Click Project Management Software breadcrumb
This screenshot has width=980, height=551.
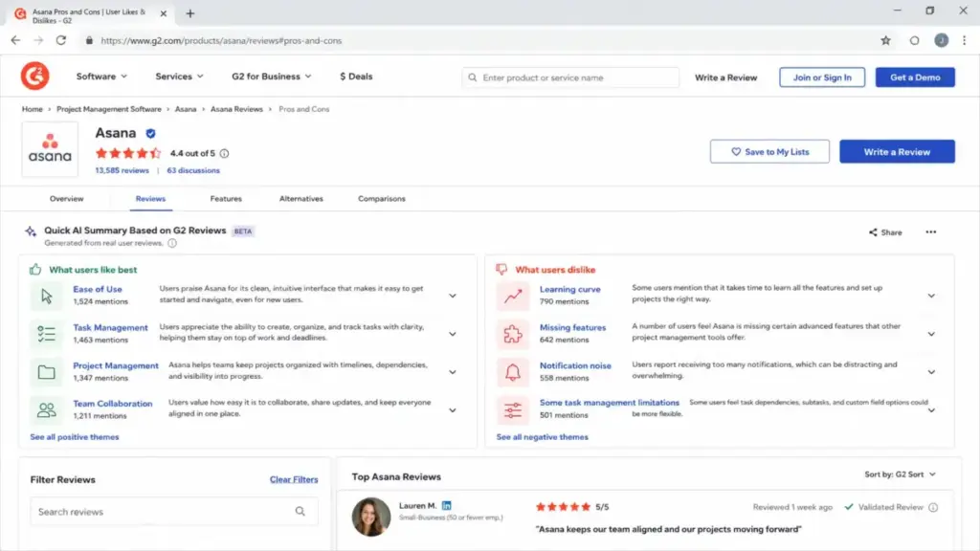pos(109,109)
